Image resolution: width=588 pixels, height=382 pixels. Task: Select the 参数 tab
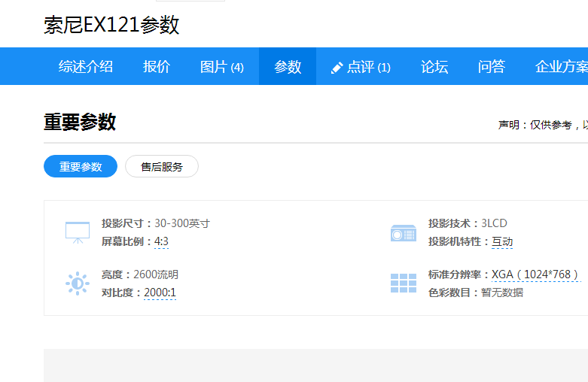pyautogui.click(x=288, y=67)
